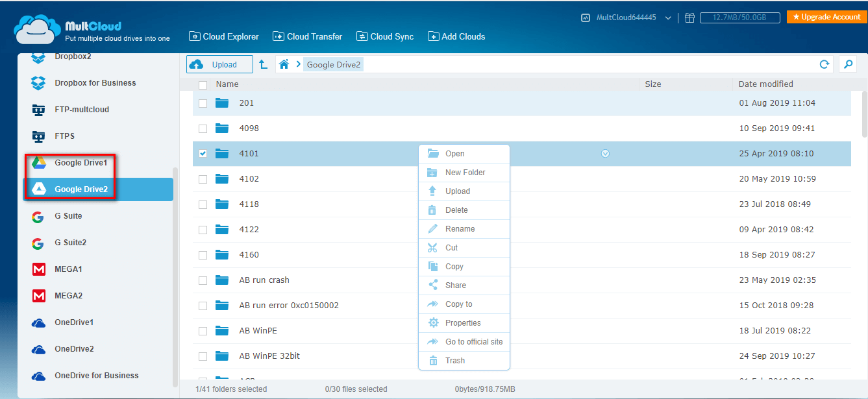Select the MEGA1 cloud drive icon

38,269
